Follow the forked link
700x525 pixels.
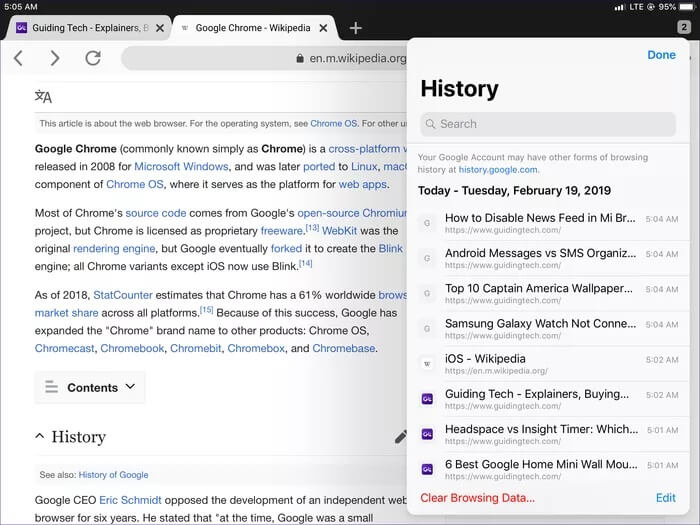point(287,249)
